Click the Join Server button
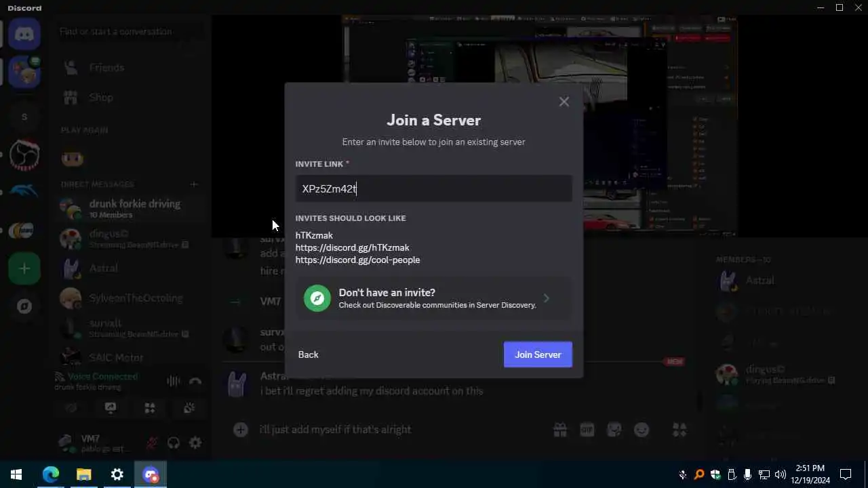This screenshot has height=488, width=868. (538, 354)
